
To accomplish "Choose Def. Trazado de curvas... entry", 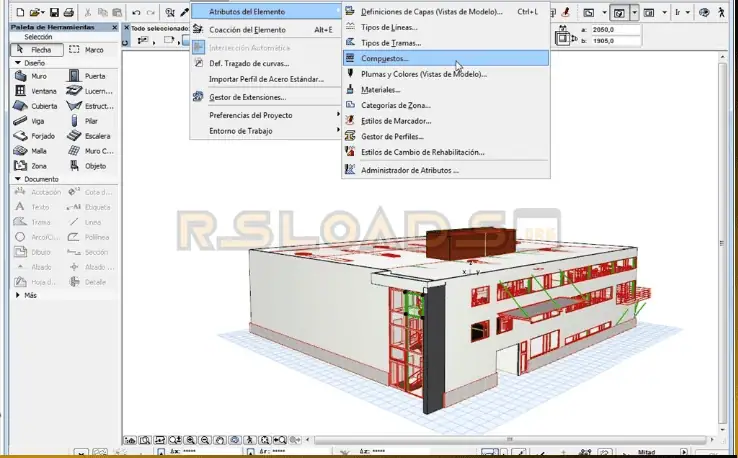I will point(266,63).
